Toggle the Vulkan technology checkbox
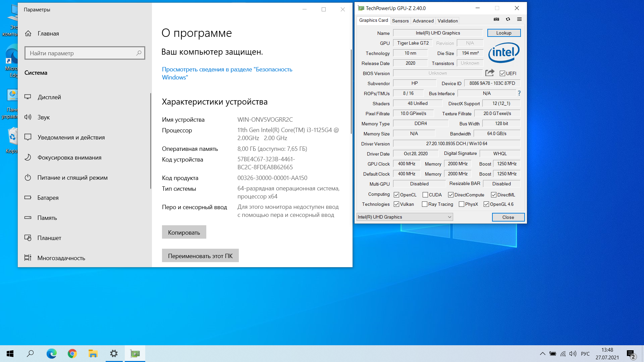 [396, 204]
